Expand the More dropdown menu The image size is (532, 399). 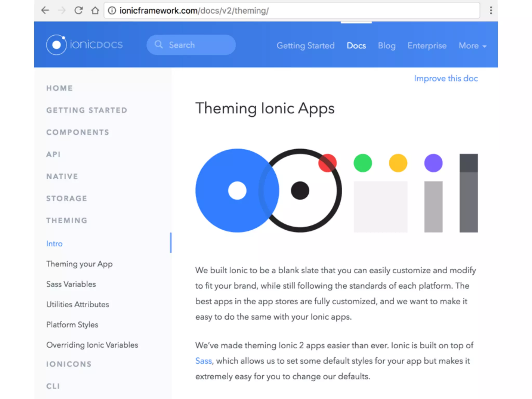[472, 46]
